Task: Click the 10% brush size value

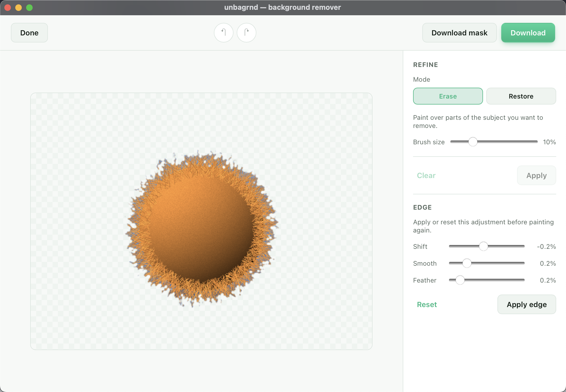Action: click(549, 142)
